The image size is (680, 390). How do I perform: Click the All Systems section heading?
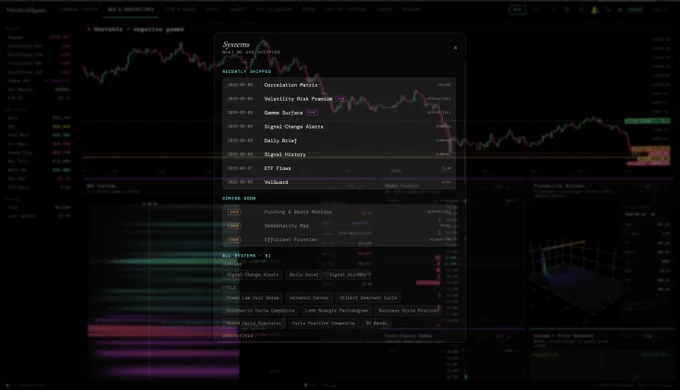point(246,256)
